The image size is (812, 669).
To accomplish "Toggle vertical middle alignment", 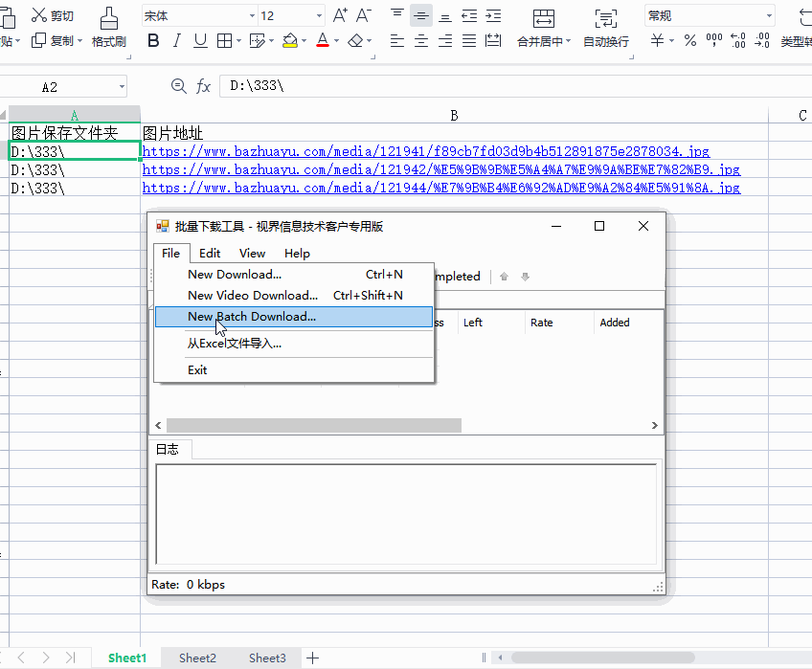I will point(421,16).
